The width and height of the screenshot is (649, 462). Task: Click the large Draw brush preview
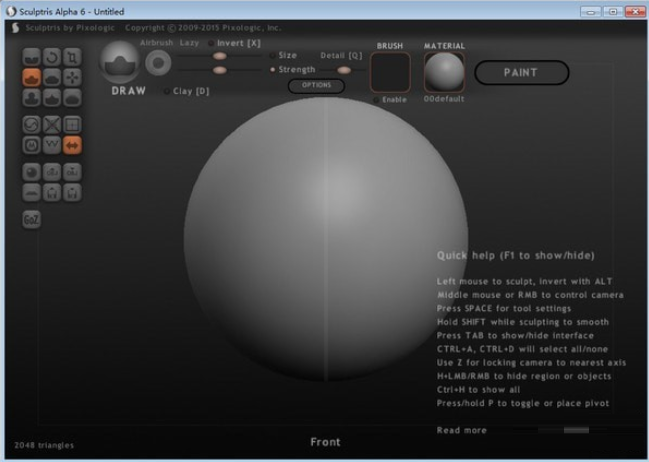119,63
